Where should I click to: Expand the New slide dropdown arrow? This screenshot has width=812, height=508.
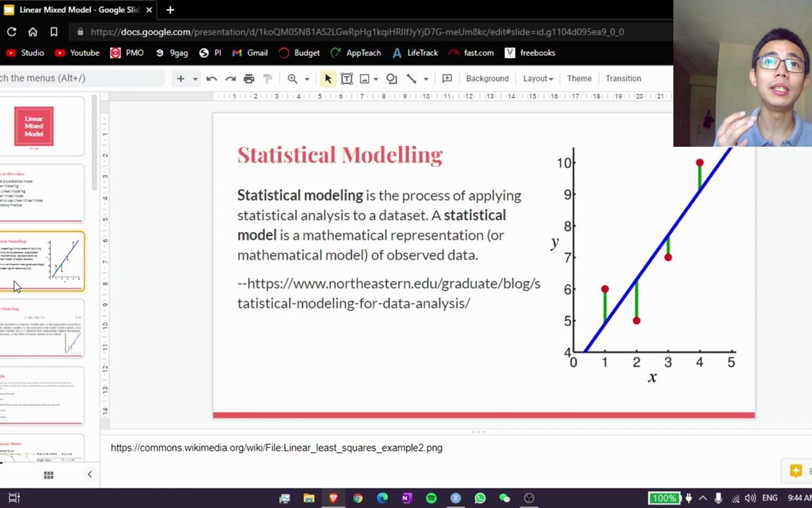tap(195, 78)
